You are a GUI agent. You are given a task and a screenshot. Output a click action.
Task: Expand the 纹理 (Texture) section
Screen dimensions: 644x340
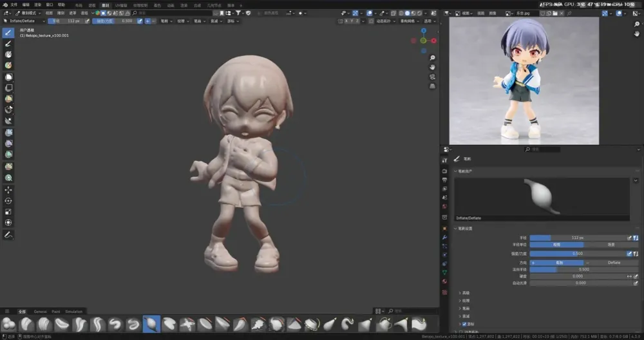[x=465, y=300]
